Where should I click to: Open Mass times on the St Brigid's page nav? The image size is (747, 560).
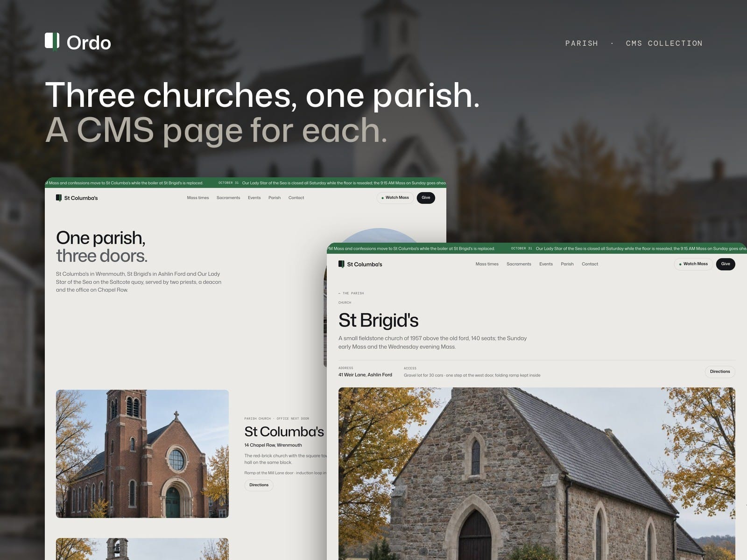[x=487, y=264]
